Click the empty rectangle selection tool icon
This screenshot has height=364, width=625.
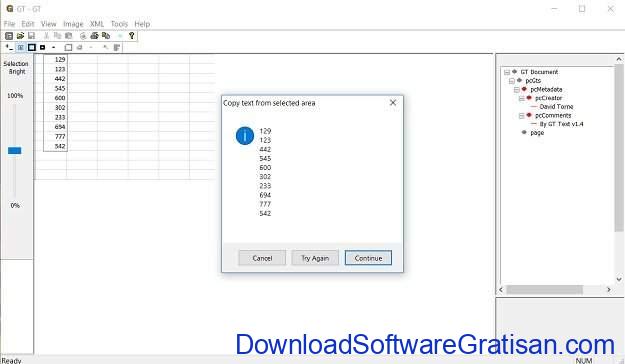tap(68, 47)
